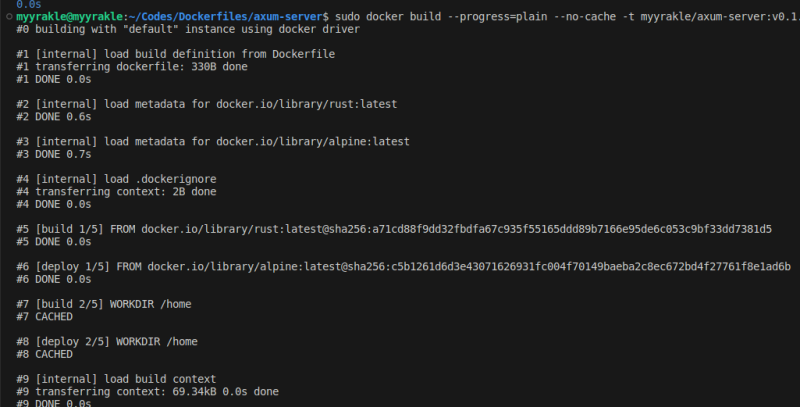Click the 'building with default instance' line
The image size is (800, 407).
[192, 29]
